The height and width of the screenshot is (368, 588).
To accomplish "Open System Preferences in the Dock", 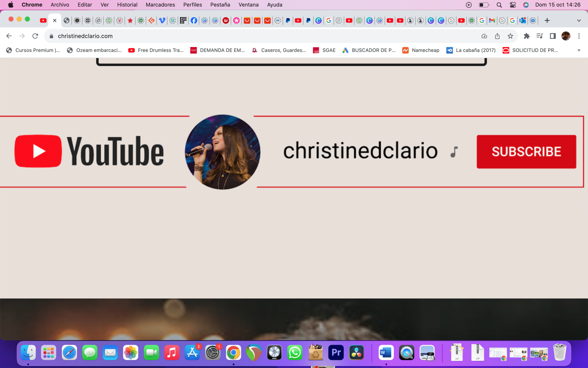I will point(213,353).
